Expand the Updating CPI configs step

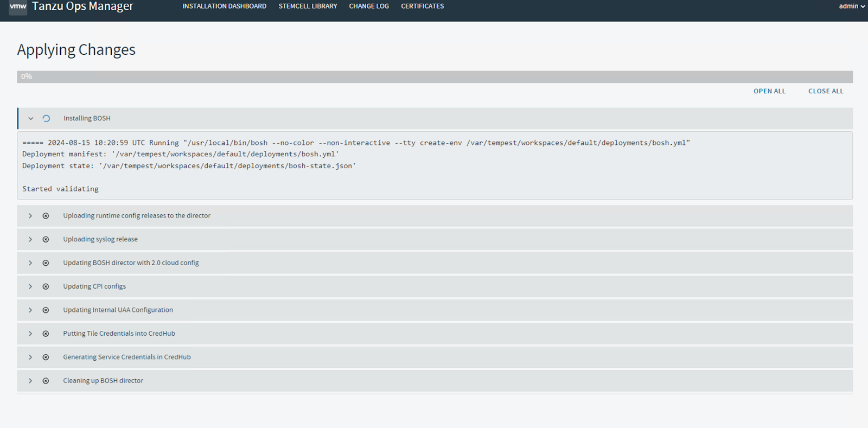(30, 286)
